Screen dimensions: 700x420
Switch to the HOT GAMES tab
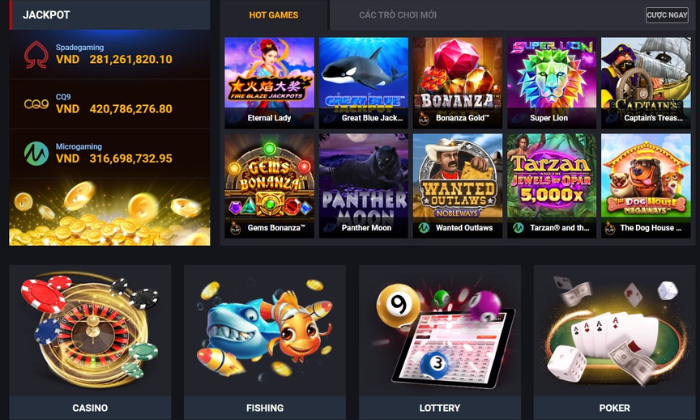click(274, 15)
